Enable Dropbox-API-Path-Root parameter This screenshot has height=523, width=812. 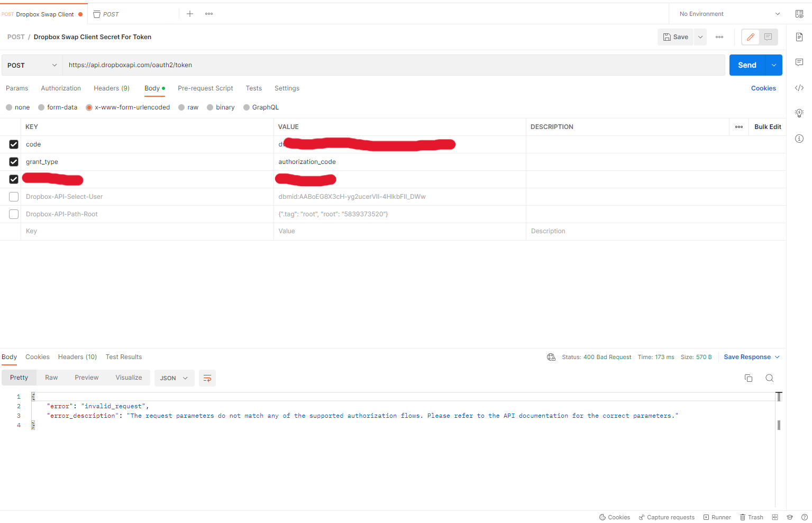(x=14, y=214)
